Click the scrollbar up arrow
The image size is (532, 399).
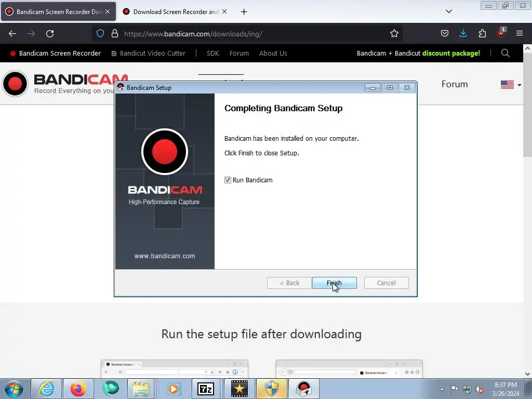[528, 48]
